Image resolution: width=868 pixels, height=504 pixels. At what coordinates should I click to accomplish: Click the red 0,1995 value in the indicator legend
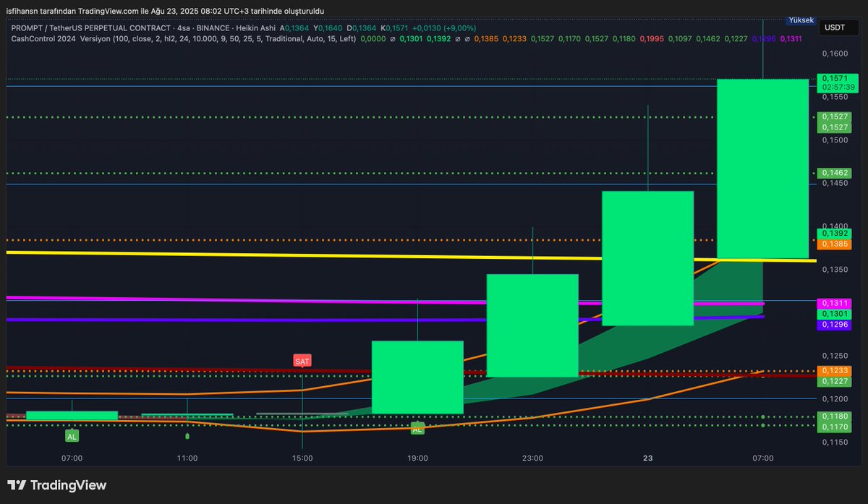[x=652, y=38]
